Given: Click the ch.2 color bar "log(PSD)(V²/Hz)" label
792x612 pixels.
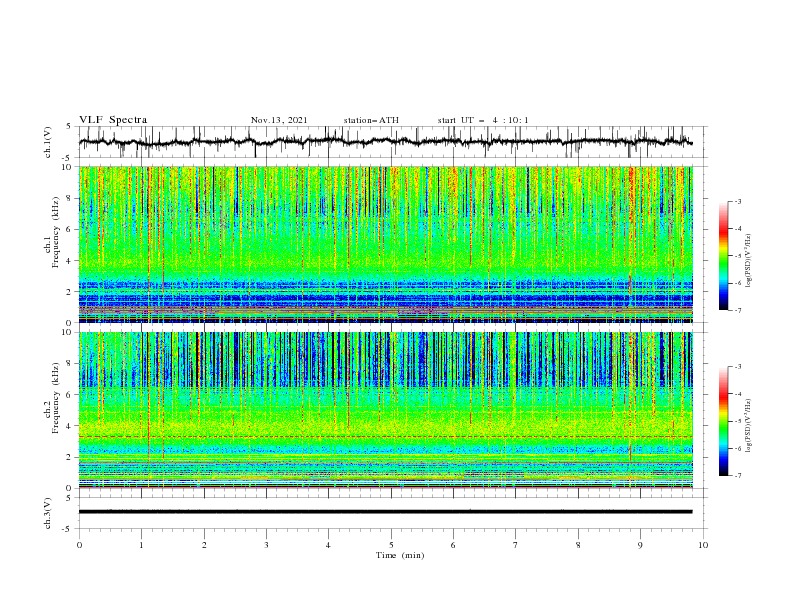Looking at the screenshot, I should tap(749, 426).
